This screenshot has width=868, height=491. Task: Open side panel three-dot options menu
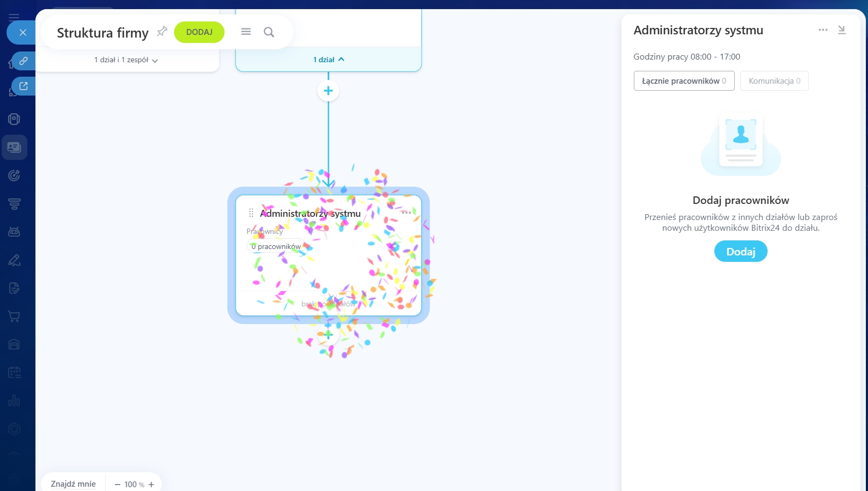point(823,30)
